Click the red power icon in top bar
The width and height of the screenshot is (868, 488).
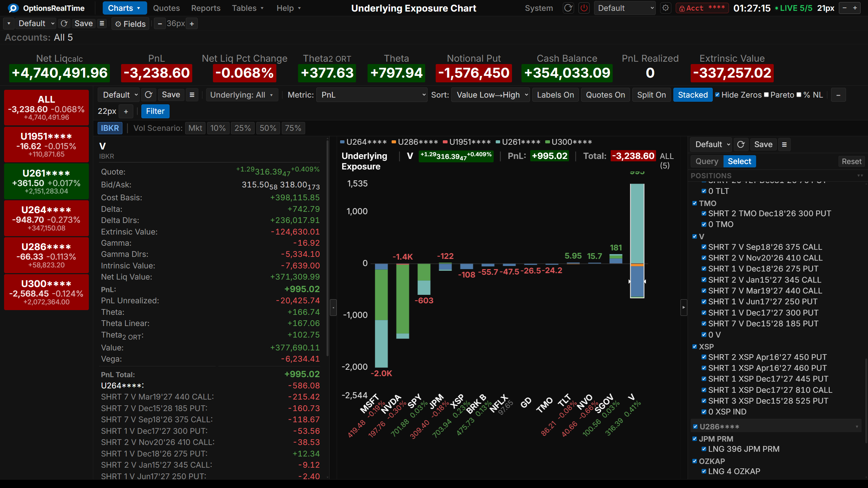584,8
